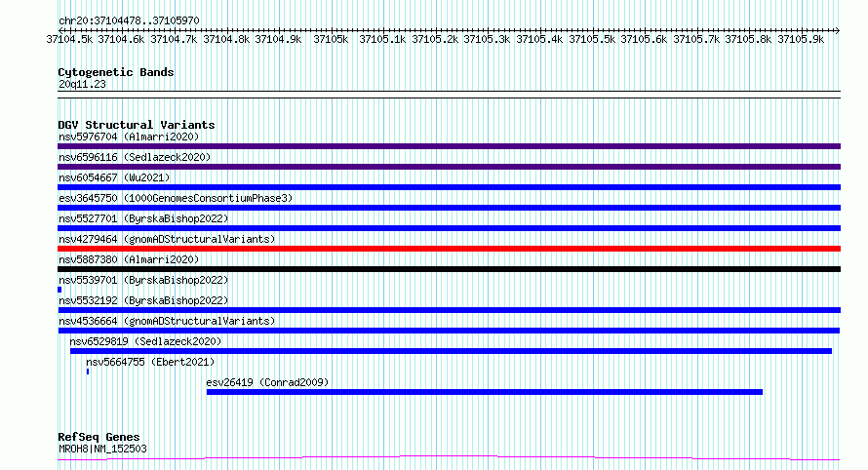The width and height of the screenshot is (868, 470).
Task: Open variant nsv5527701 (ByrskaBishop2022) label
Action: [x=143, y=218]
